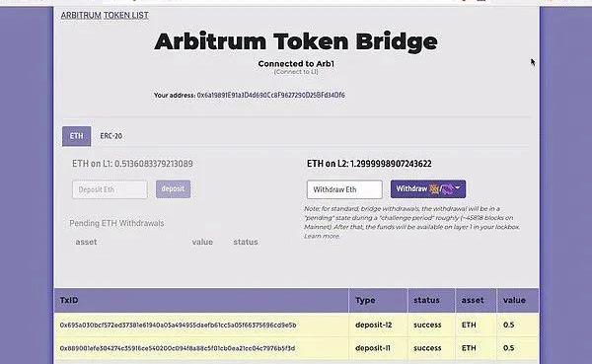Viewport: 592px width, 364px height.
Task: Select the wallet address text
Action: (270, 95)
